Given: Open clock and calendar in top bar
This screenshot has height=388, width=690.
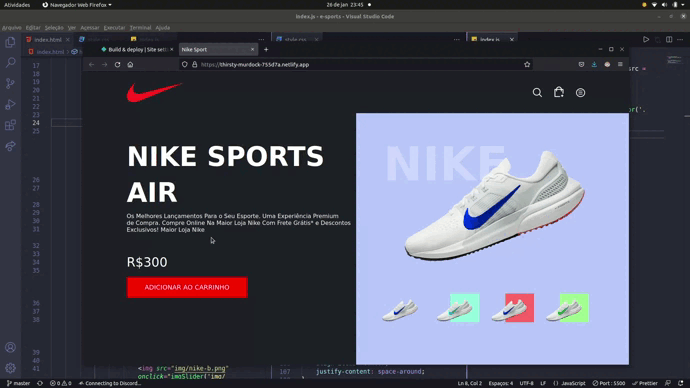Looking at the screenshot, I should (345, 5).
